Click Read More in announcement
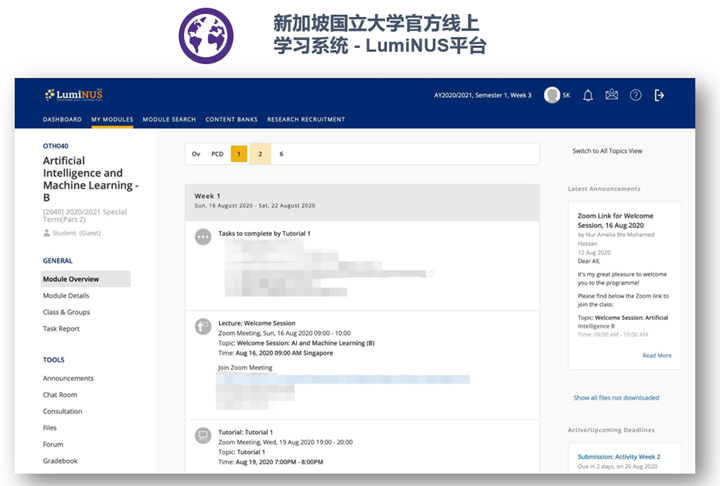 656,355
